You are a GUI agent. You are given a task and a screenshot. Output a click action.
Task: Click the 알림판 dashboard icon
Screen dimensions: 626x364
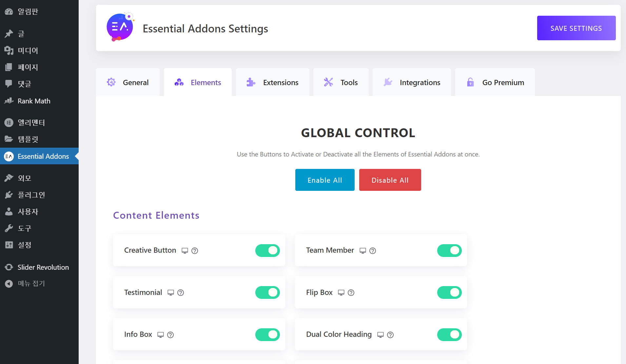point(9,11)
